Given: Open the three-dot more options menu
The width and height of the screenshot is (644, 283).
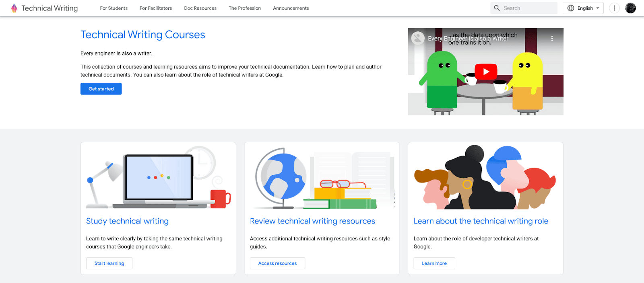Looking at the screenshot, I should coord(614,8).
